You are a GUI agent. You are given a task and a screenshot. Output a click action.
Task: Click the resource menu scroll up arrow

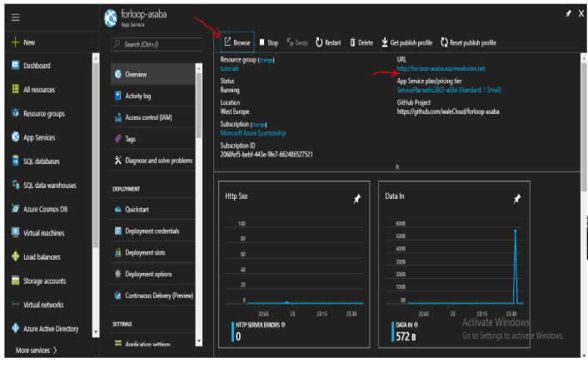pos(199,67)
